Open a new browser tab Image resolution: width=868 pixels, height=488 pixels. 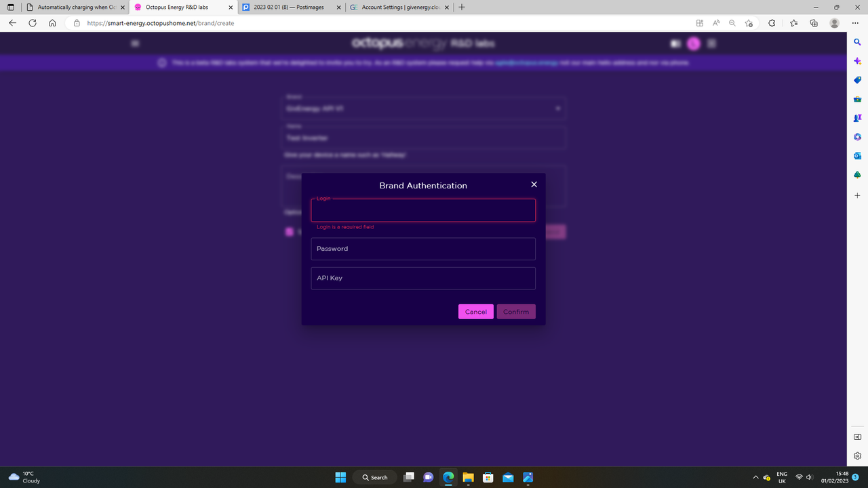(x=462, y=7)
